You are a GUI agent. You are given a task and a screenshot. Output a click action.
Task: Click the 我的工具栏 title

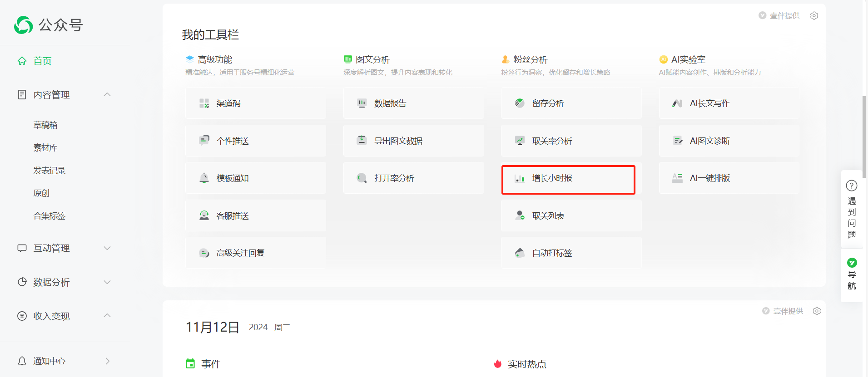[x=210, y=34]
